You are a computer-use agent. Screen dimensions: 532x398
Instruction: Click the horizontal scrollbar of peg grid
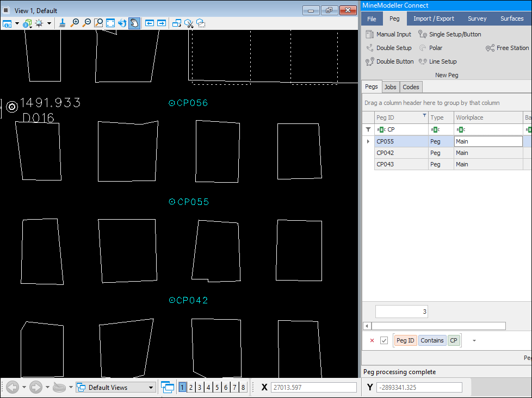pyautogui.click(x=438, y=326)
